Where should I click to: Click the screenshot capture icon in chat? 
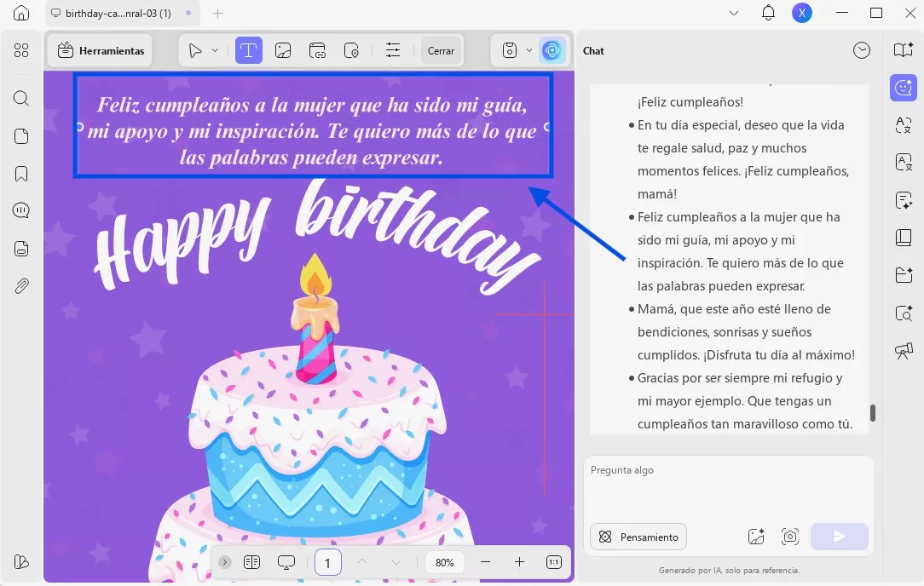coord(789,536)
